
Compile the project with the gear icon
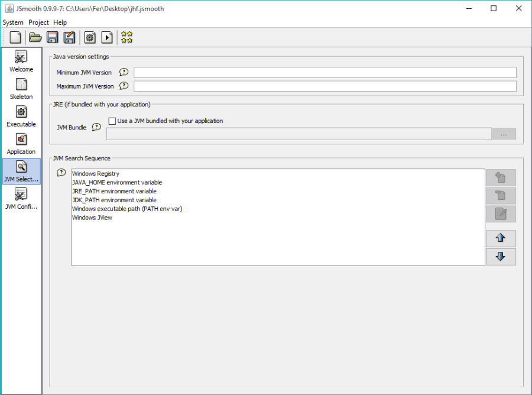(90, 38)
